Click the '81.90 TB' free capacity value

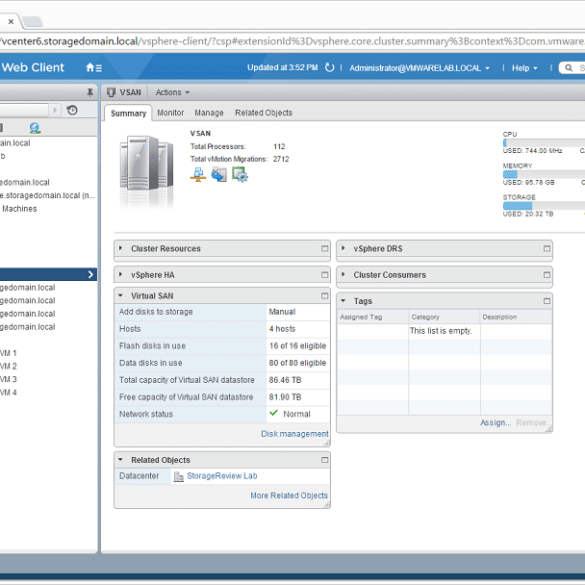coord(285,397)
